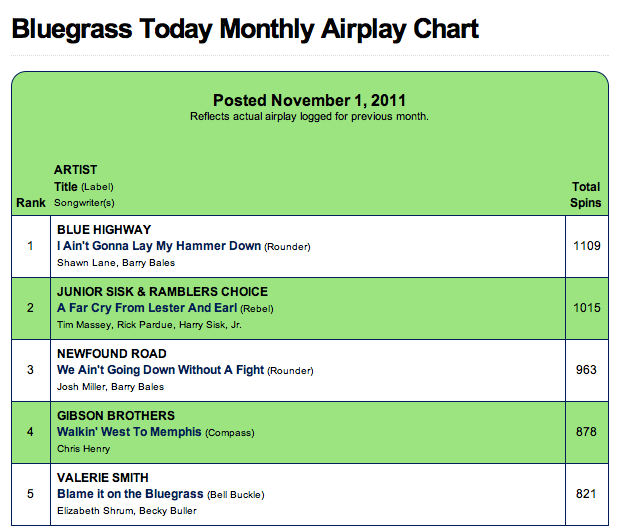This screenshot has width=618, height=526.
Task: Open the Walkin' West To Memphis song link
Action: (x=129, y=432)
